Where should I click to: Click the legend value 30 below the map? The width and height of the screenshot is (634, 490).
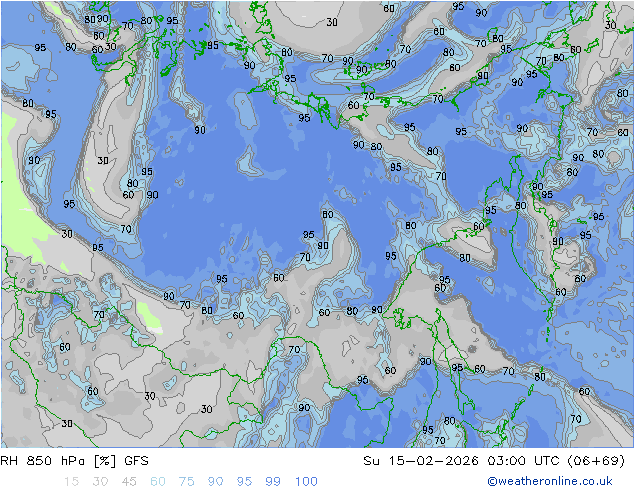pos(100,481)
